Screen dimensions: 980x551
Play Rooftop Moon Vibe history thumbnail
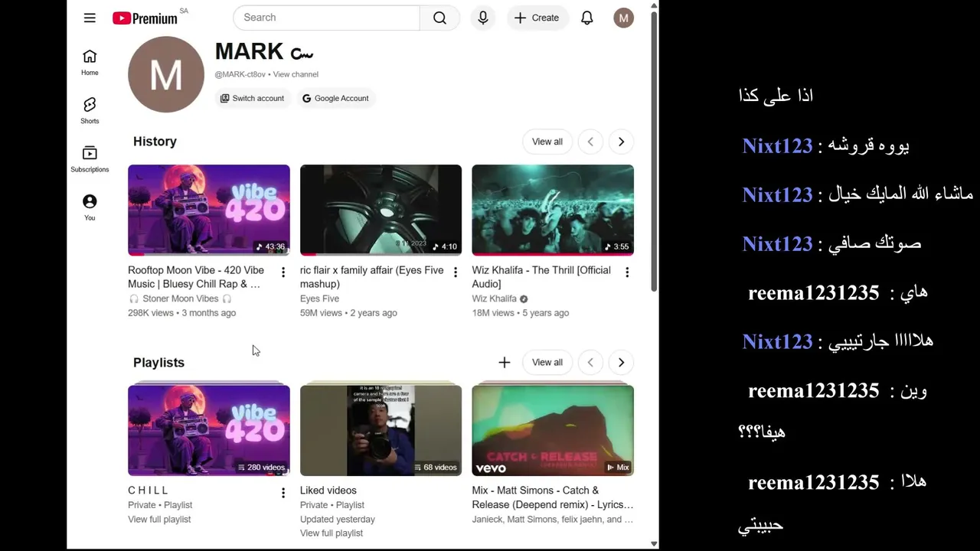click(209, 210)
